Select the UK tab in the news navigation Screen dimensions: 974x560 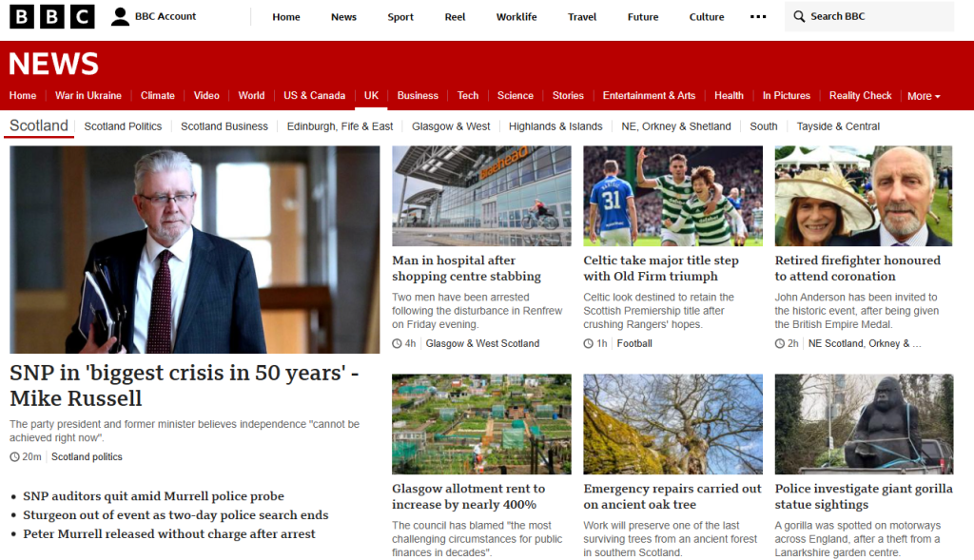[x=371, y=96]
